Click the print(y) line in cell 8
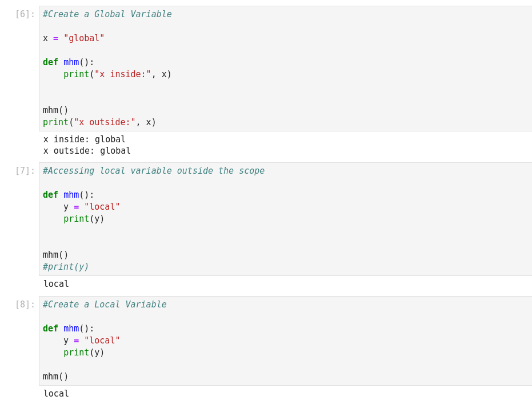Screen dimensions: 532x400 pos(84,353)
